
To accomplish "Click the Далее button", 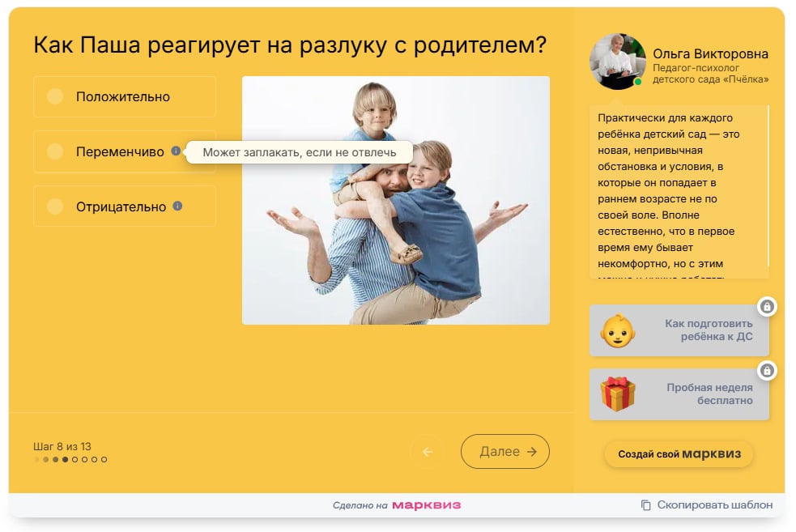I will 504,452.
